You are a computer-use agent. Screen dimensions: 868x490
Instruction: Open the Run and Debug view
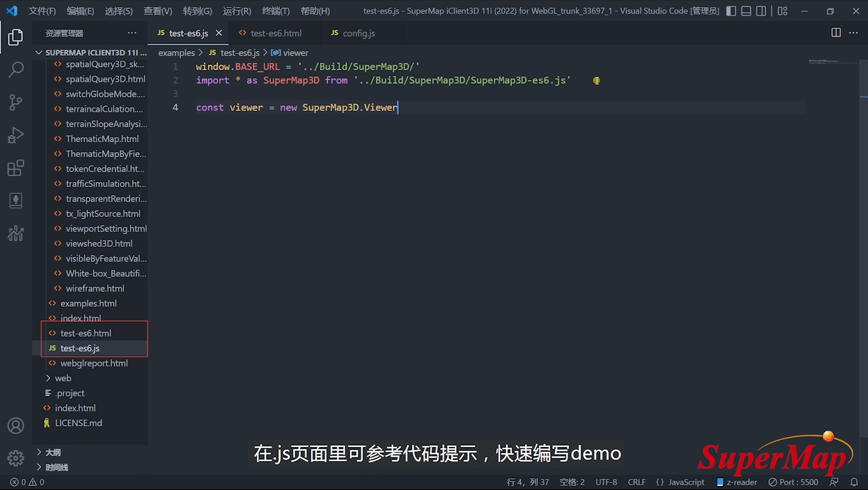tap(16, 135)
